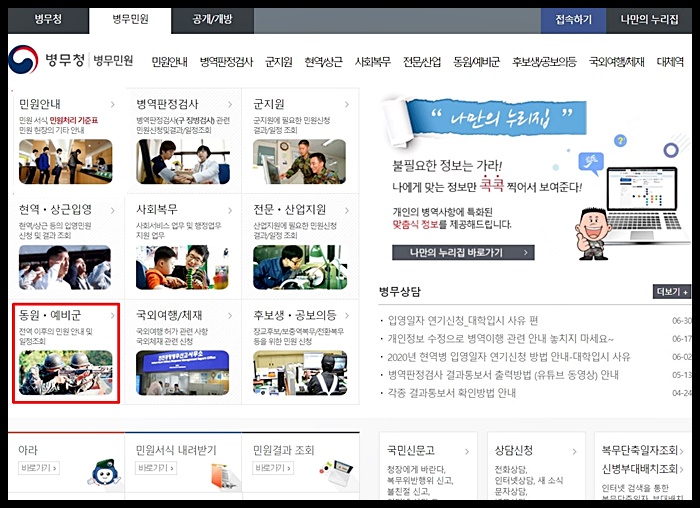This screenshot has width=700, height=508.
Task: Click the 동원·예비군 soldiers photo
Action: (66, 373)
